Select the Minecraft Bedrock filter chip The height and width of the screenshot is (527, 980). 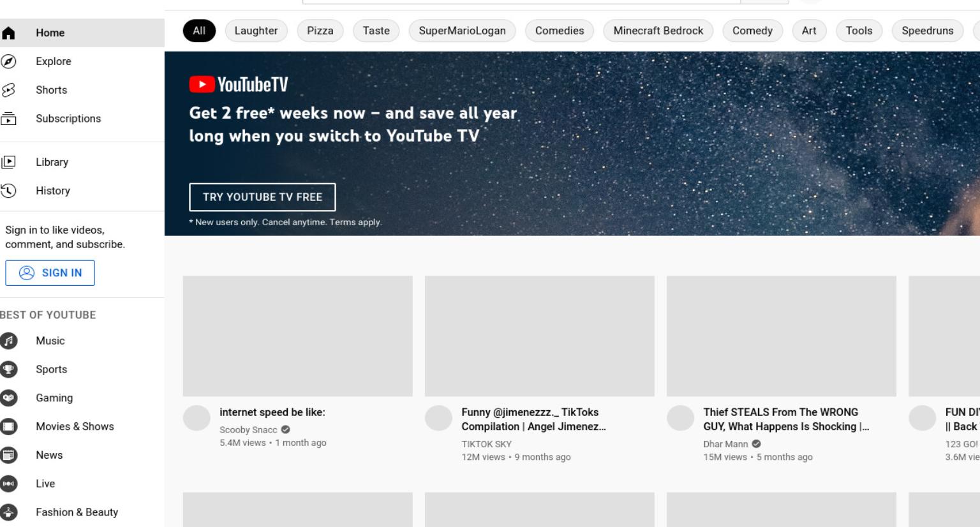coord(658,31)
